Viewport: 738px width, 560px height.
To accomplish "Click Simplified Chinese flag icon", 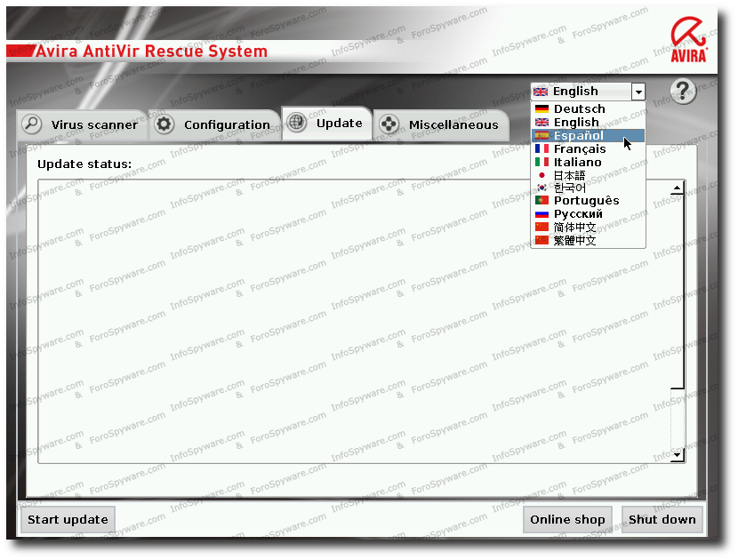I will pyautogui.click(x=541, y=227).
